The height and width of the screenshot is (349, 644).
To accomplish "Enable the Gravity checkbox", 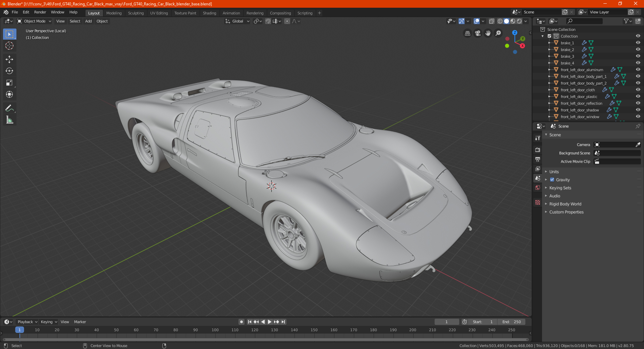I will pos(552,180).
